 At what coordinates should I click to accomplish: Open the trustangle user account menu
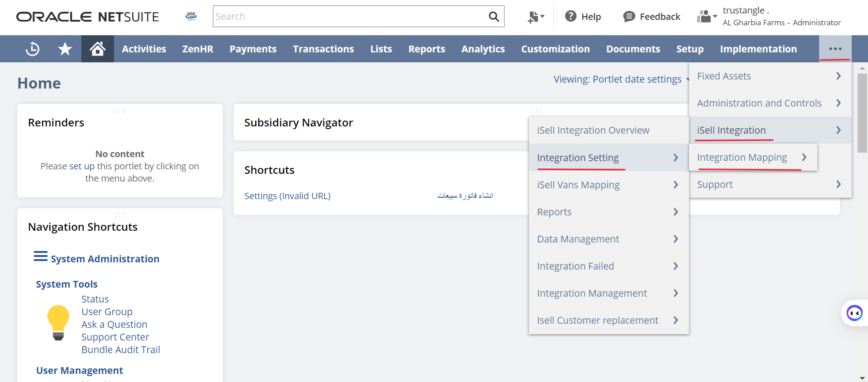point(782,16)
